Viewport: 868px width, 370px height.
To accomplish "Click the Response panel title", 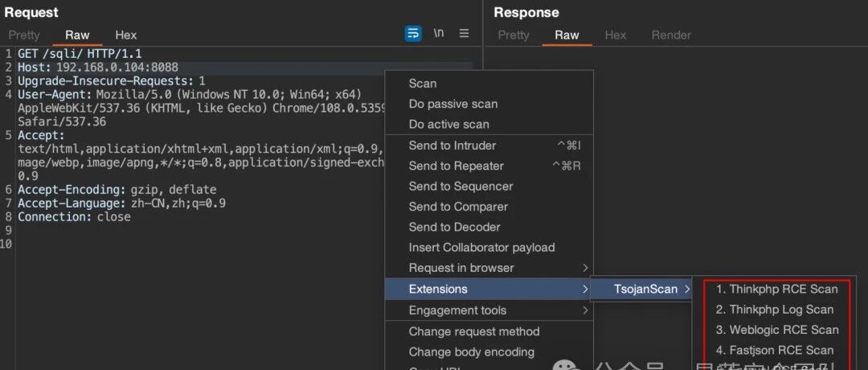I will 526,12.
